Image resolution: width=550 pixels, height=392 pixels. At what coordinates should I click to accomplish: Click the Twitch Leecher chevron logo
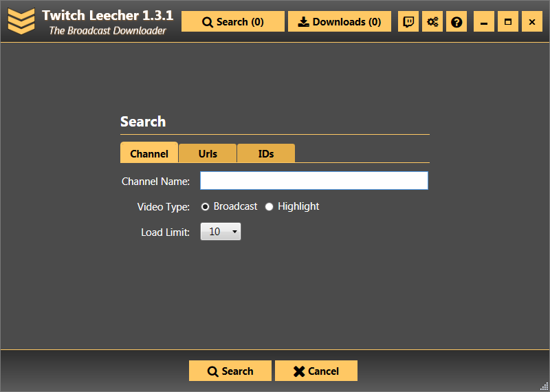[21, 21]
